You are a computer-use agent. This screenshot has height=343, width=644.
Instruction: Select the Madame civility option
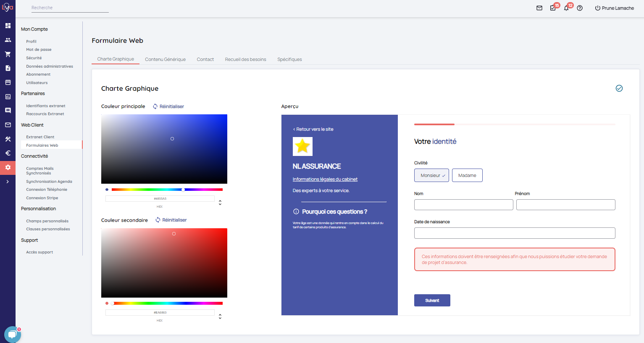(x=467, y=175)
